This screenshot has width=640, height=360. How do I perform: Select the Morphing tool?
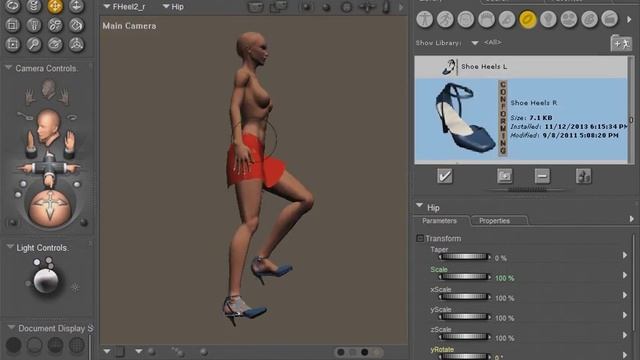coord(55,44)
